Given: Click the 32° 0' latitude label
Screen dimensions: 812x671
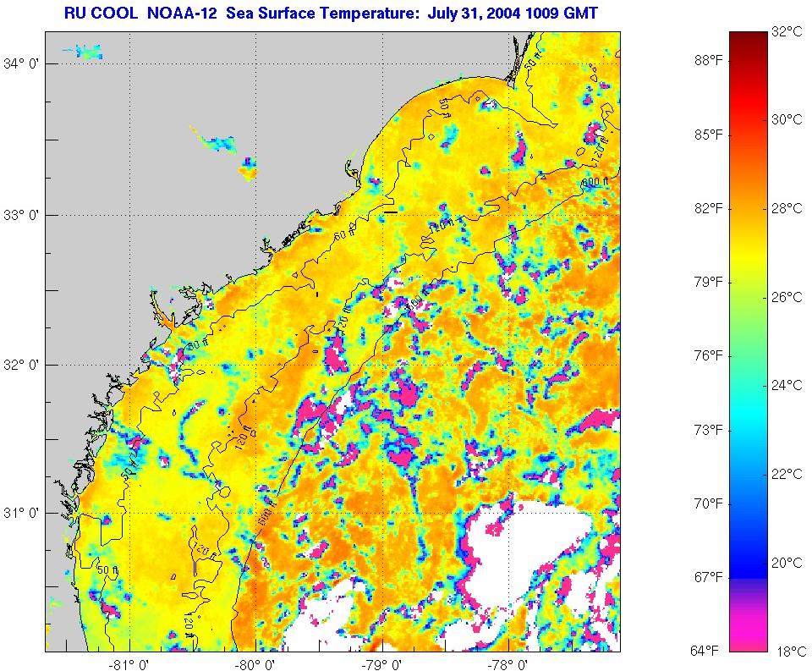Looking at the screenshot, I should pos(21,365).
